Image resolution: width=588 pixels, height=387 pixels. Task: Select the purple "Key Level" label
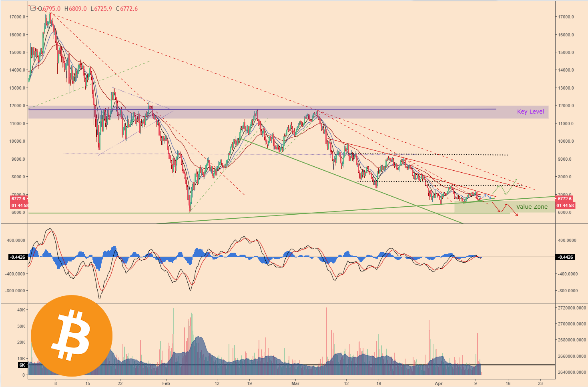[530, 112]
